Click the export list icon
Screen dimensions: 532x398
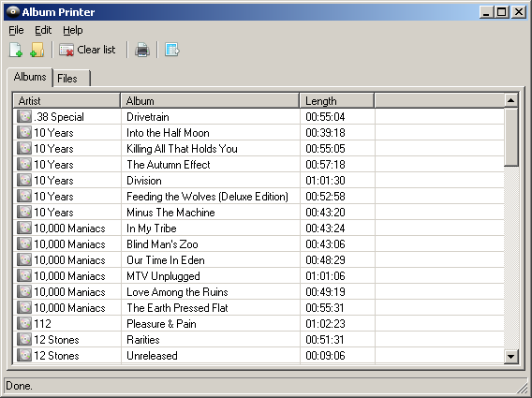click(x=172, y=50)
